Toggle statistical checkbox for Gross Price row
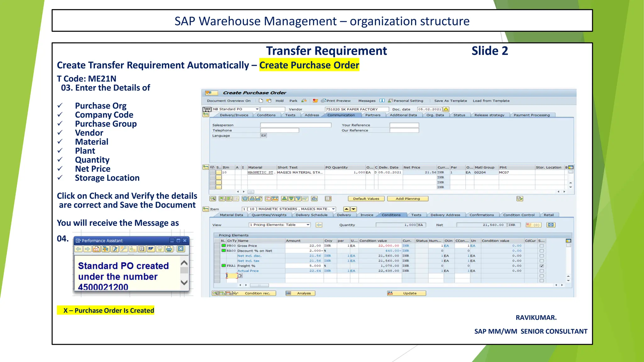Screen dimensions: 644x362 click(541, 246)
